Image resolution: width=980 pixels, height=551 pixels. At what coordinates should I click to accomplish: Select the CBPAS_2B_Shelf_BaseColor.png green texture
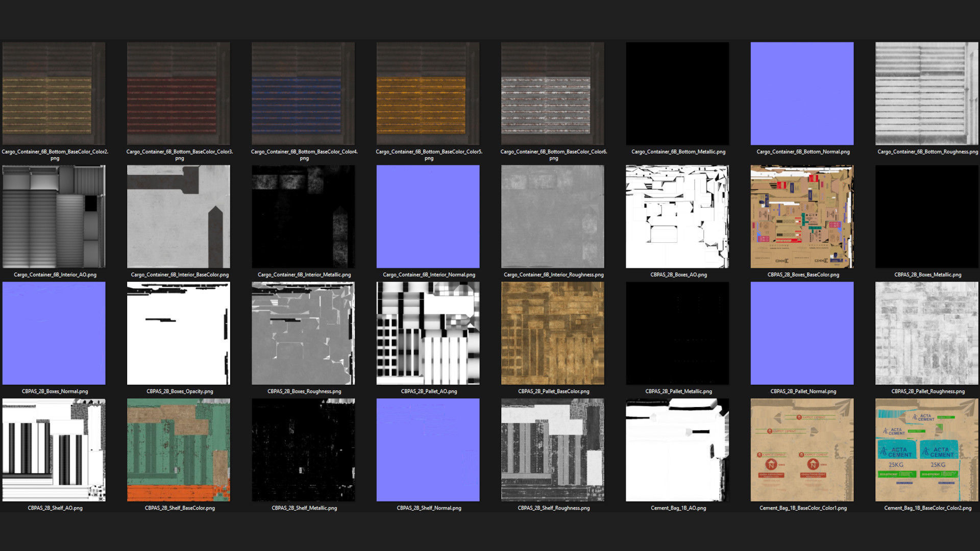click(x=178, y=450)
